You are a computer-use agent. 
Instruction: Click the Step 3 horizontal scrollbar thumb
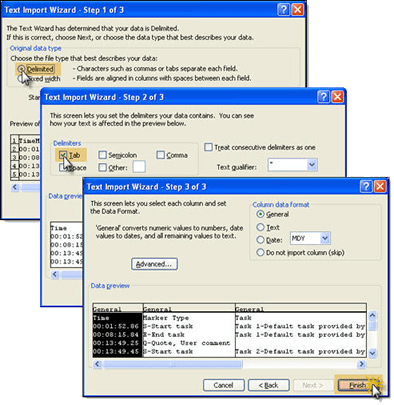pyautogui.click(x=173, y=364)
